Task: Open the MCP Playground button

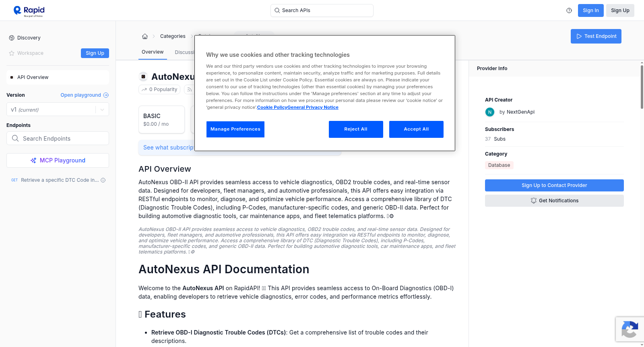Action: 58,160
